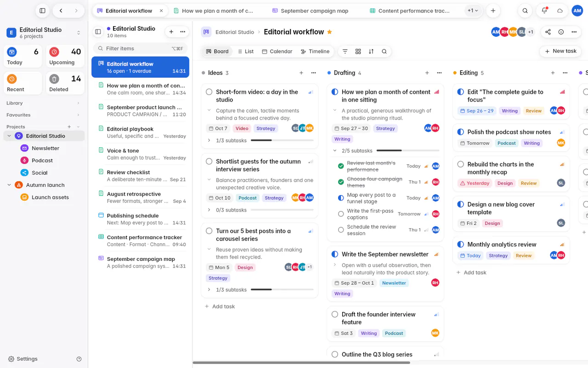Viewport: 588px width, 368px height.
Task: Open the Editorial Studio workspace switcher
Action: [x=44, y=33]
